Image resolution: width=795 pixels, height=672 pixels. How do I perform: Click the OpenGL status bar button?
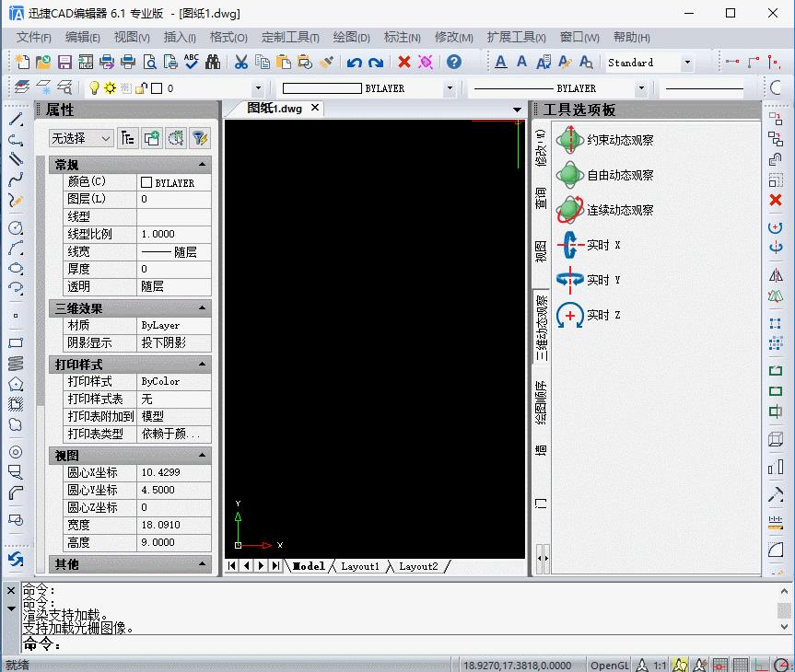coord(609,665)
